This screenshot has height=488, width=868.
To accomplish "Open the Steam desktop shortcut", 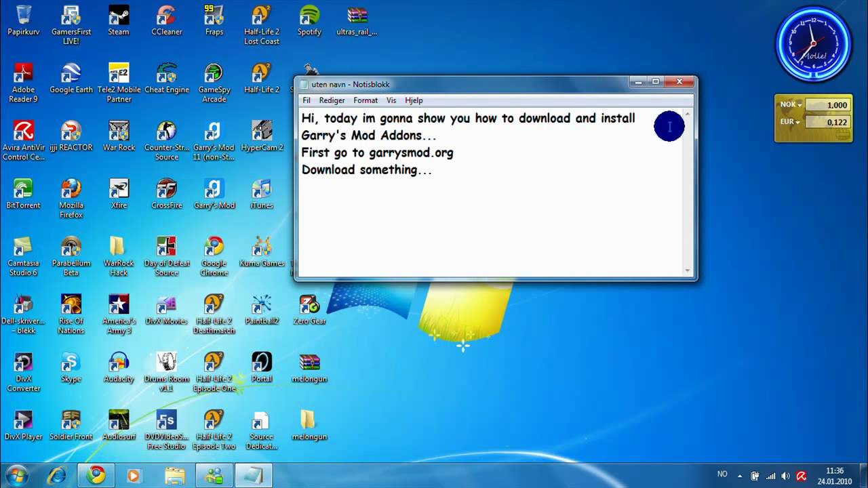I will [x=119, y=21].
